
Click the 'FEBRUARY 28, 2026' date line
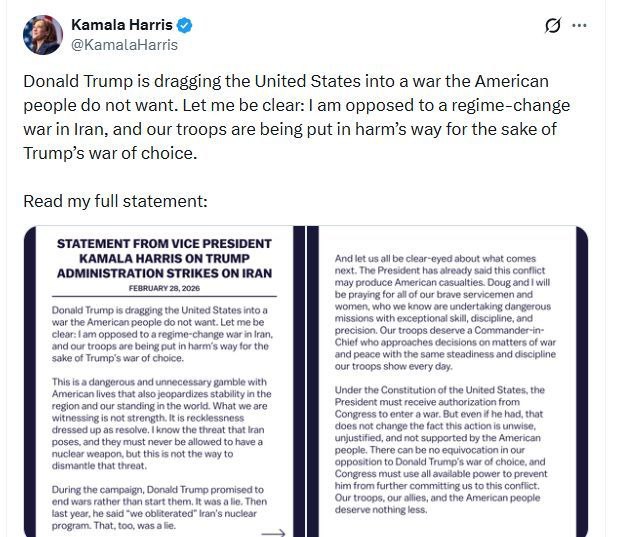click(x=164, y=287)
